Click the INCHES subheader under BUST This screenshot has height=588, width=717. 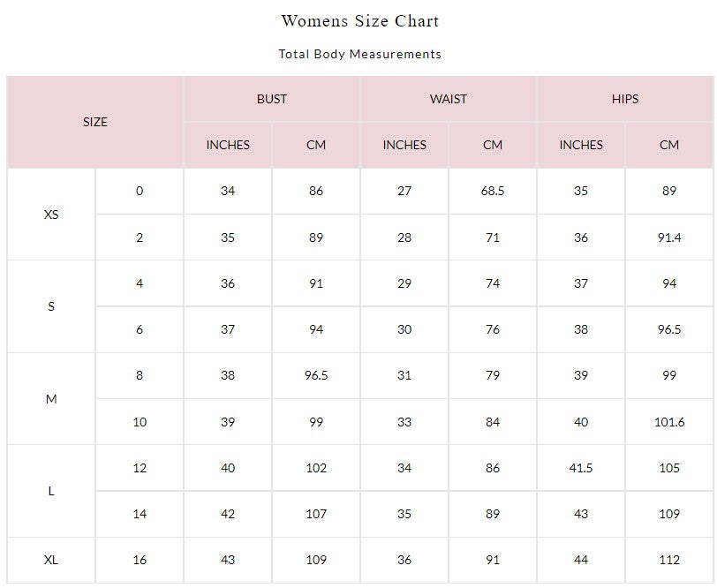(x=228, y=145)
